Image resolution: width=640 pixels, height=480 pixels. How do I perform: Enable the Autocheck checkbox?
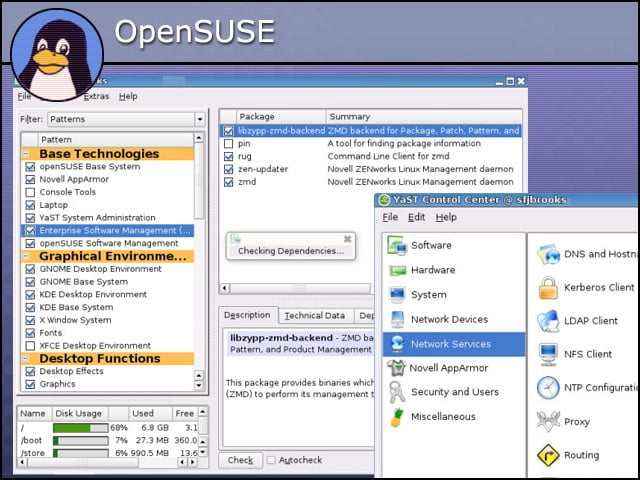coord(271,460)
